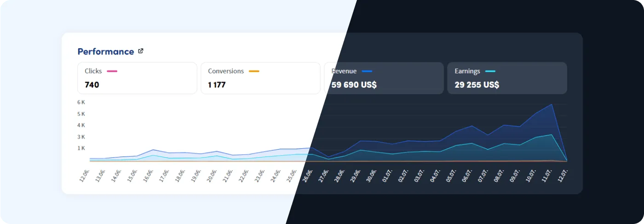Image resolution: width=644 pixels, height=224 pixels.
Task: Open the Performance external link icon
Action: pyautogui.click(x=141, y=51)
